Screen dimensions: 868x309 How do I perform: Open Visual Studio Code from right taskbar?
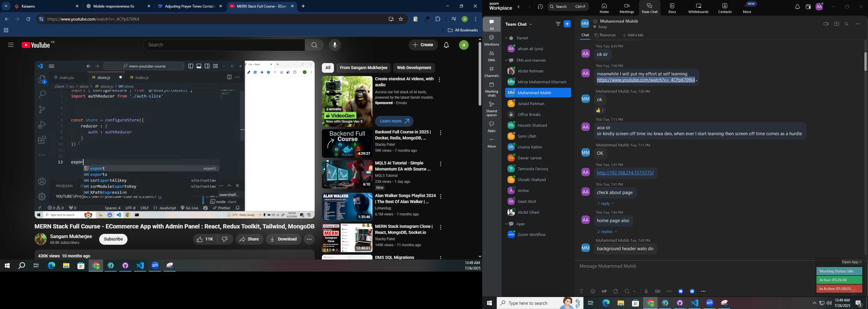pos(695,303)
